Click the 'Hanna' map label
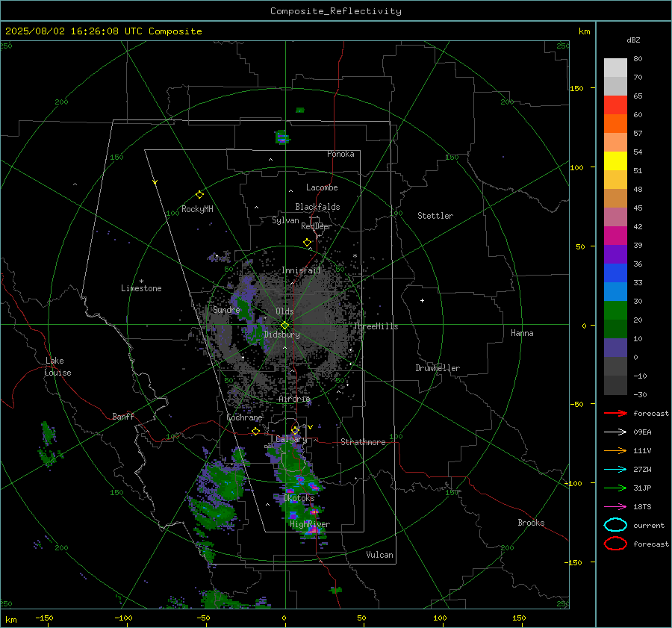Image resolution: width=672 pixels, height=628 pixels. [x=522, y=333]
